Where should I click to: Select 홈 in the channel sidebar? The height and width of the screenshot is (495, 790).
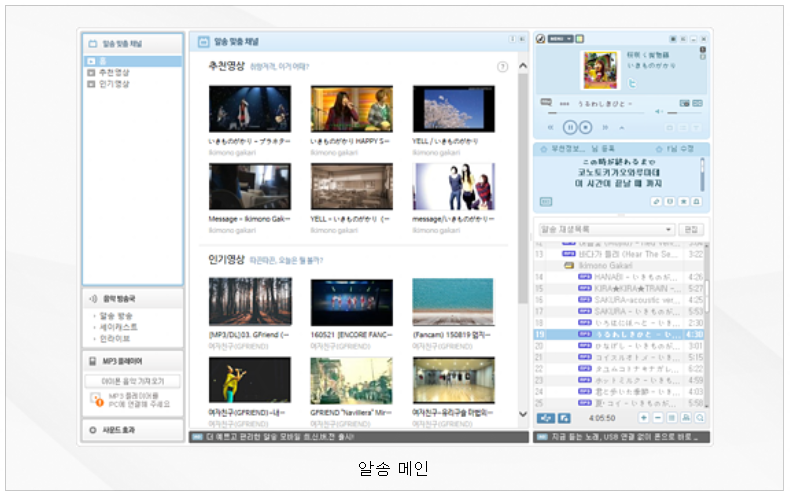coord(133,61)
